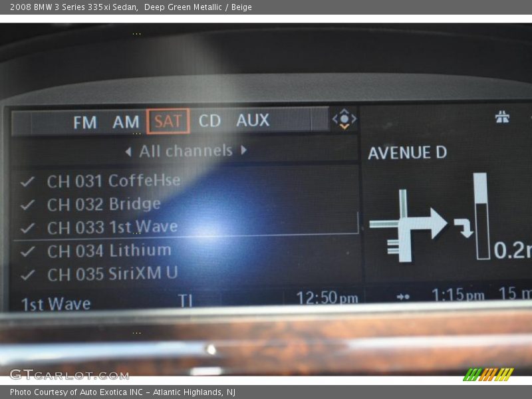Click the All channels category label
The width and height of the screenshot is (532, 399).
click(x=186, y=151)
